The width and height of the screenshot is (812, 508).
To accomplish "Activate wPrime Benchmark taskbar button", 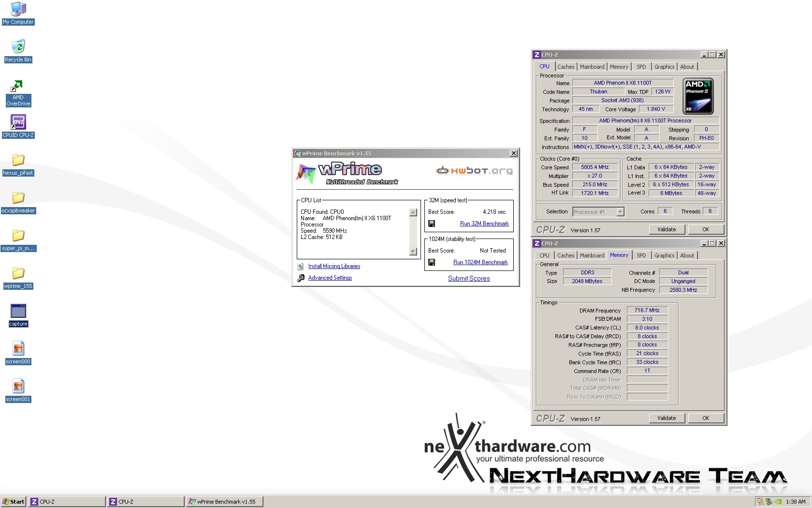I will [x=225, y=502].
